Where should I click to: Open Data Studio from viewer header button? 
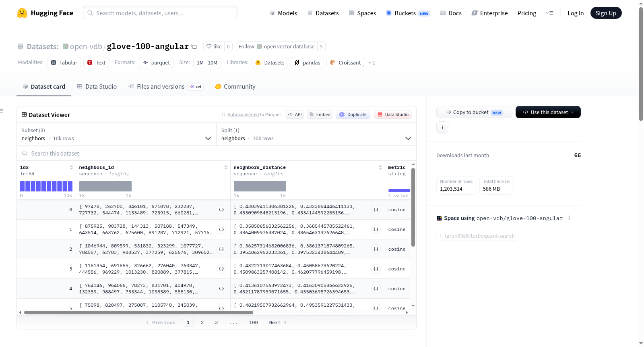coord(393,114)
